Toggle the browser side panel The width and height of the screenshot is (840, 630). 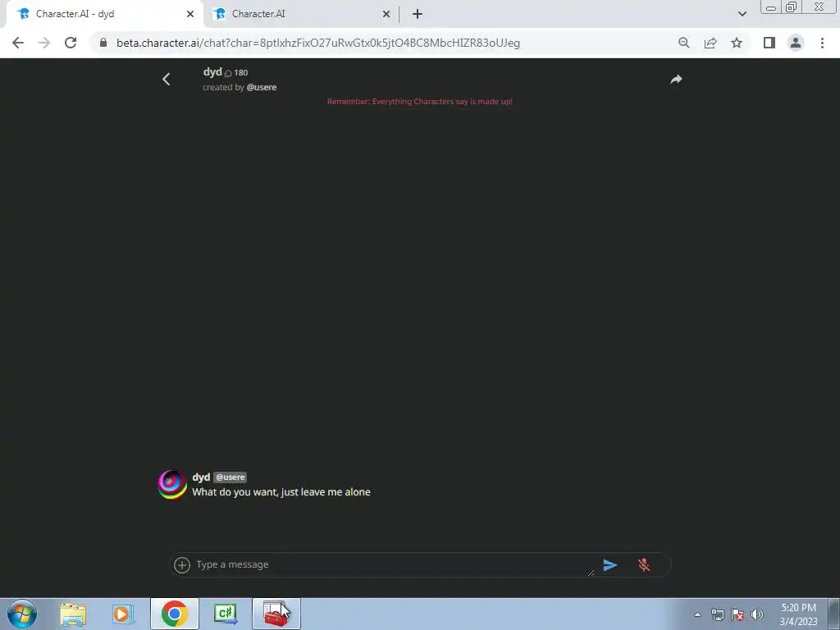click(769, 43)
